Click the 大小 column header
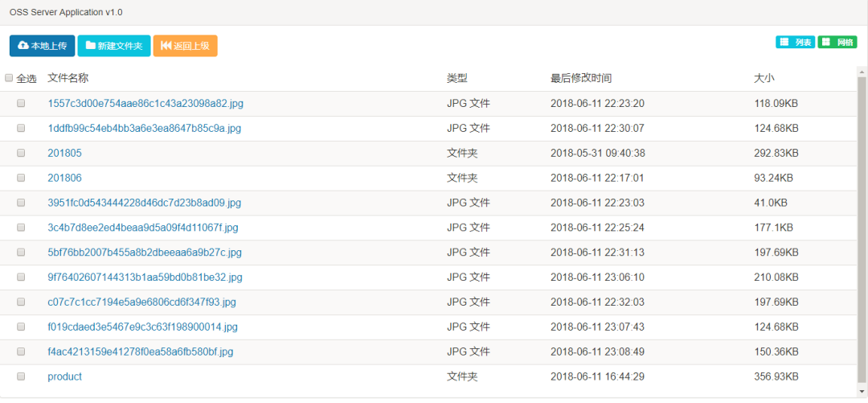868x403 pixels. point(764,78)
